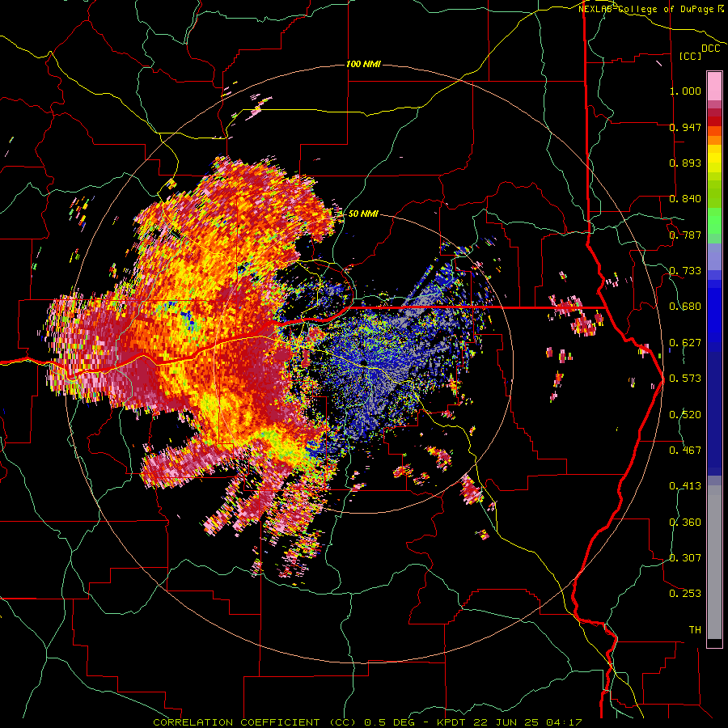Click the 0.467 scale value
This screenshot has width=728, height=728.
point(685,451)
